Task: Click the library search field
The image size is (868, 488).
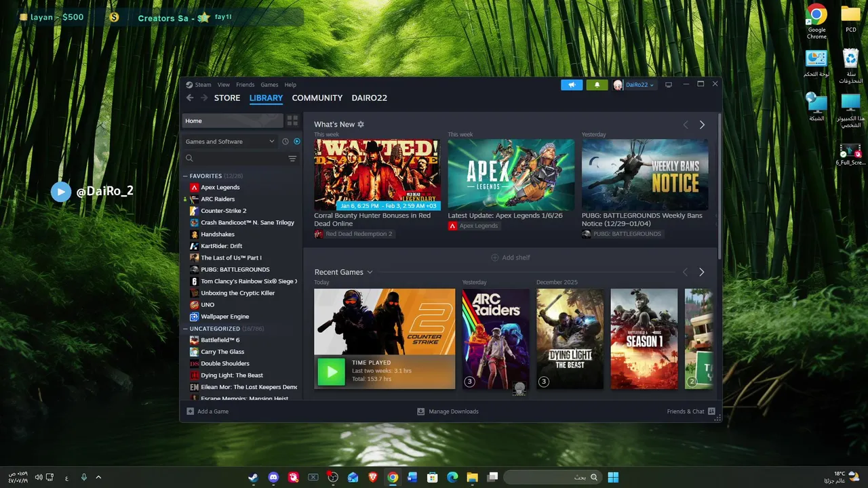Action: [234, 159]
